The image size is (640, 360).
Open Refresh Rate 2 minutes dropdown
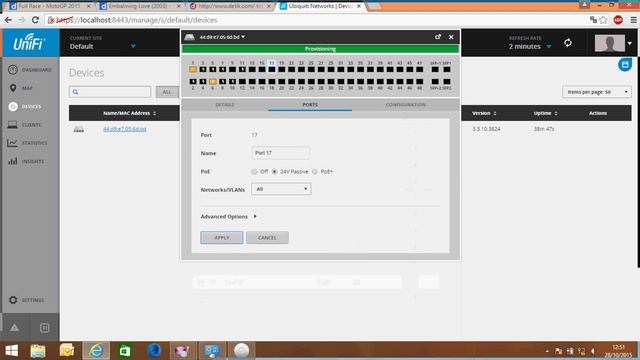pyautogui.click(x=530, y=47)
